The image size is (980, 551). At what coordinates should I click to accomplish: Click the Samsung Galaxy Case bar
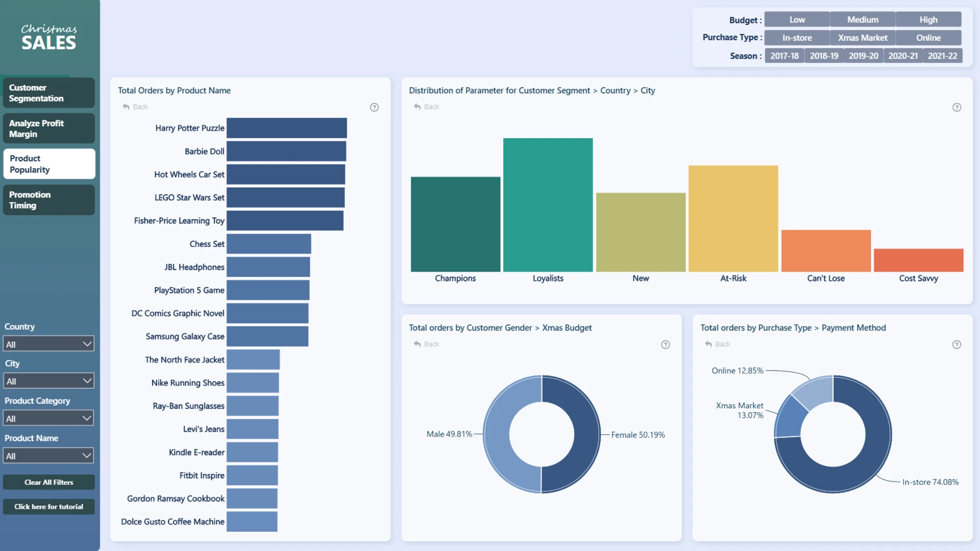(x=267, y=336)
